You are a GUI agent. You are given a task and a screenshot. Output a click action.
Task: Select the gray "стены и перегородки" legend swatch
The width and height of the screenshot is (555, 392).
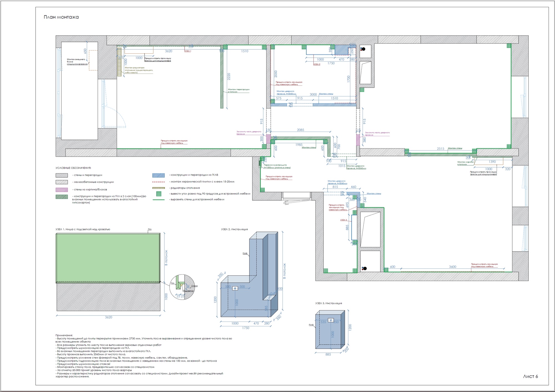point(62,175)
